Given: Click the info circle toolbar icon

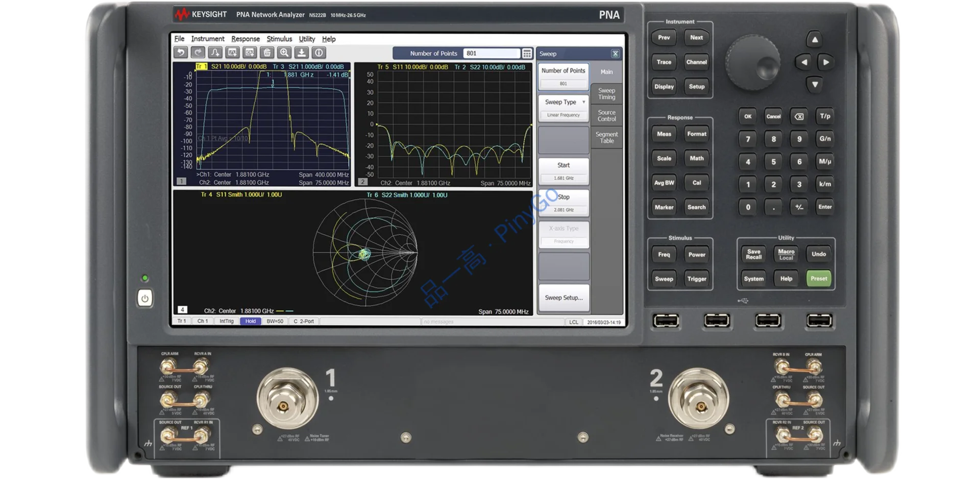Looking at the screenshot, I should (x=319, y=53).
